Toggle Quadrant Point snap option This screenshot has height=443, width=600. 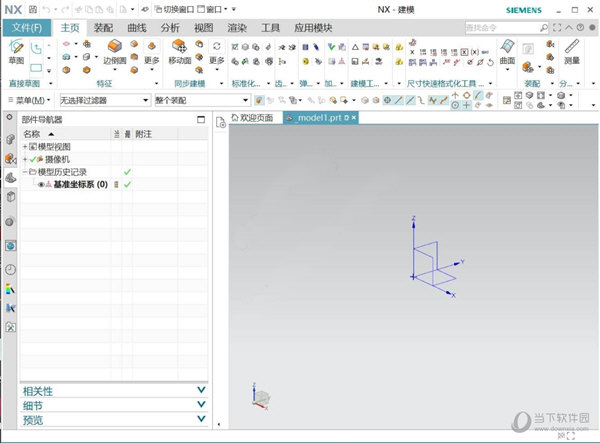coord(466,96)
